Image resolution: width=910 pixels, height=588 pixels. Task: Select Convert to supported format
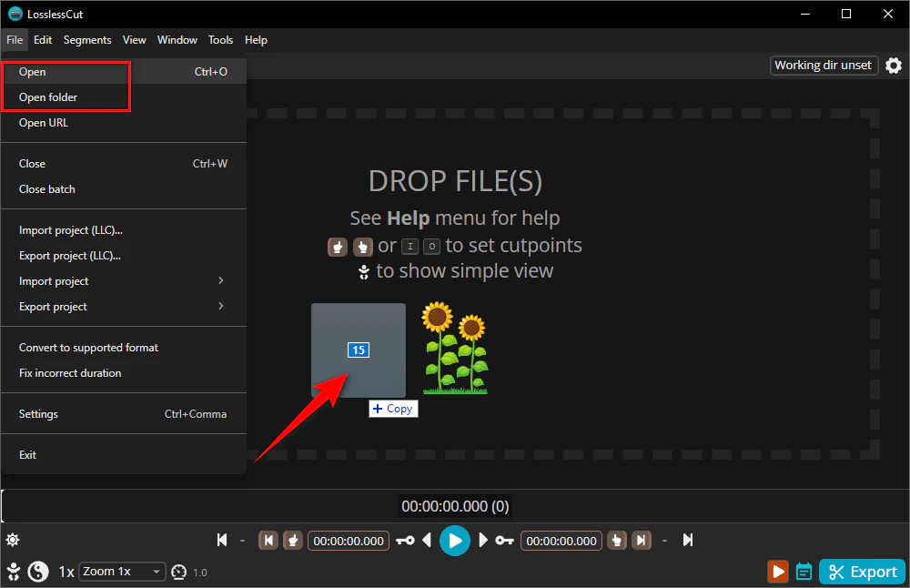(x=124, y=347)
